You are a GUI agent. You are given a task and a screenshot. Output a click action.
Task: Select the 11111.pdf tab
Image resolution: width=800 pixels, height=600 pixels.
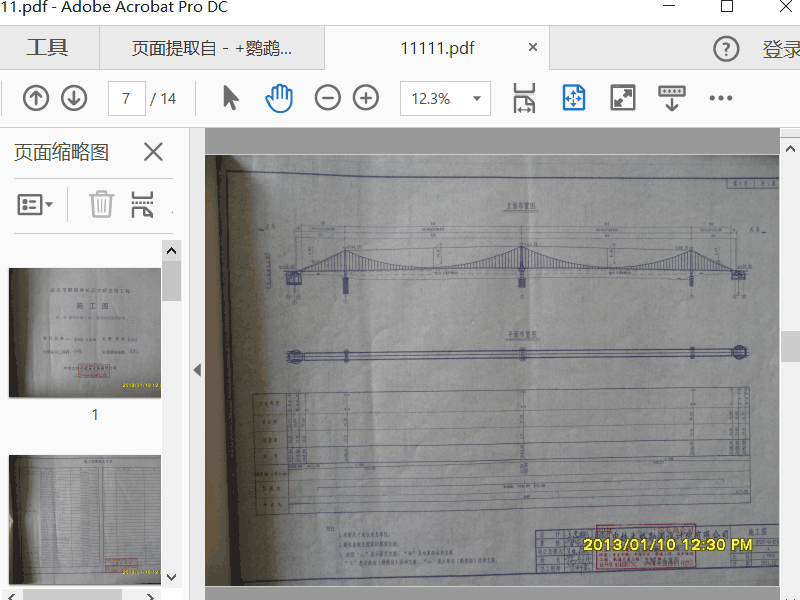[x=437, y=48]
